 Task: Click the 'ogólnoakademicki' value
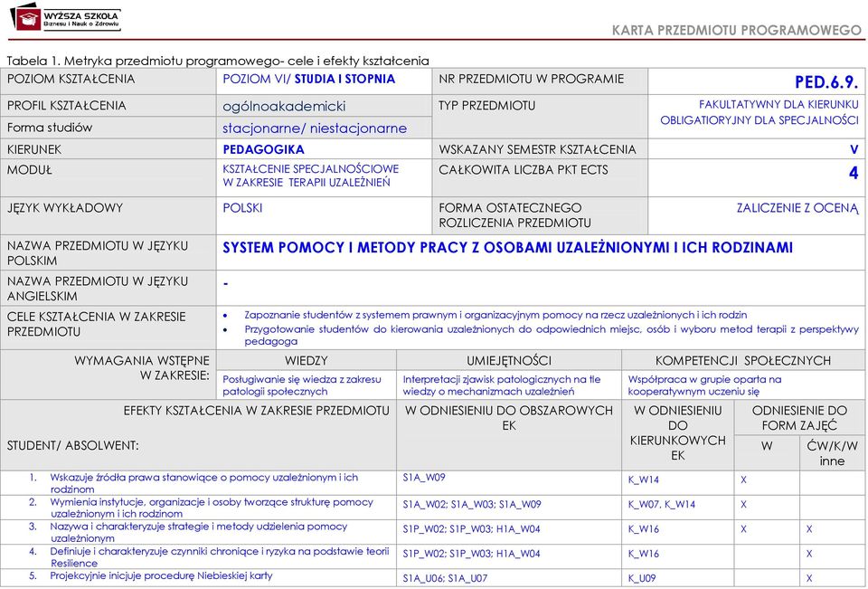[284, 106]
